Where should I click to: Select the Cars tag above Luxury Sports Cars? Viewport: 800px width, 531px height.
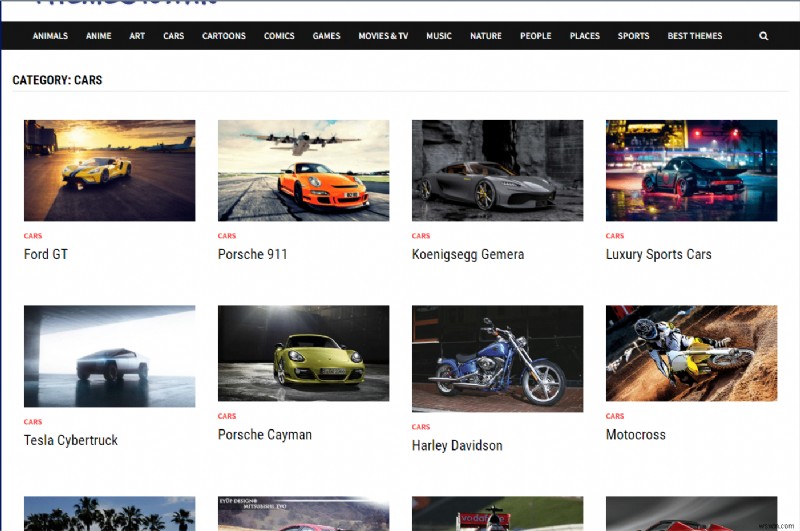(615, 236)
